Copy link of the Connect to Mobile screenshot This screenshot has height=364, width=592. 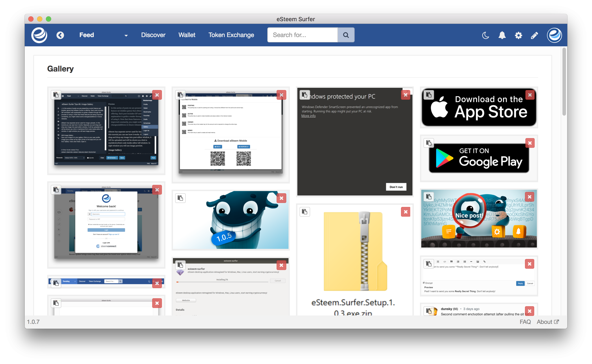click(x=180, y=95)
